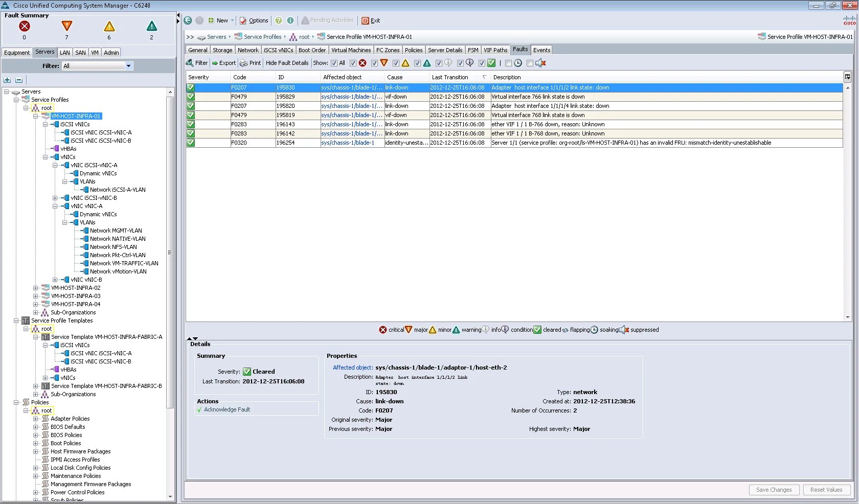The height and width of the screenshot is (504, 859).
Task: Click the Save Changes button
Action: click(x=774, y=489)
